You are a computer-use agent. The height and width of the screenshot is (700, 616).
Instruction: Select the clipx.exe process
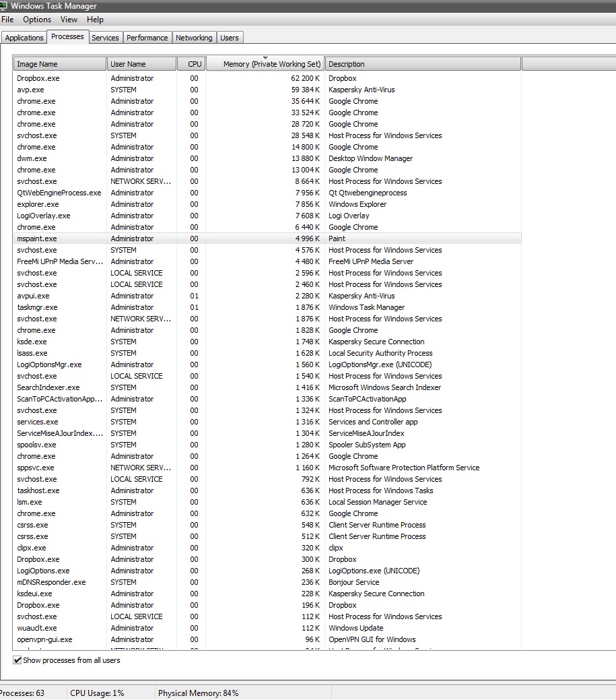267,548
